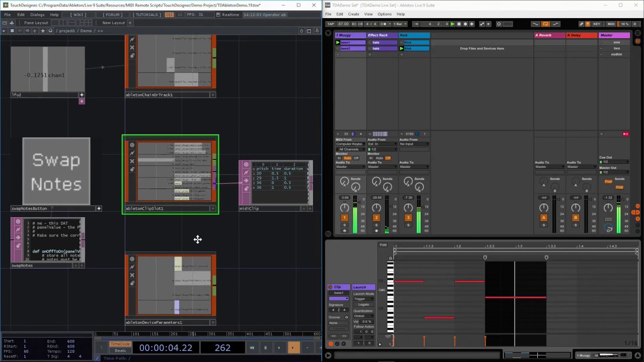Viewport: 644px width, 362px height.
Task: Select the 'A Reverb' return track header
Action: (x=550, y=35)
